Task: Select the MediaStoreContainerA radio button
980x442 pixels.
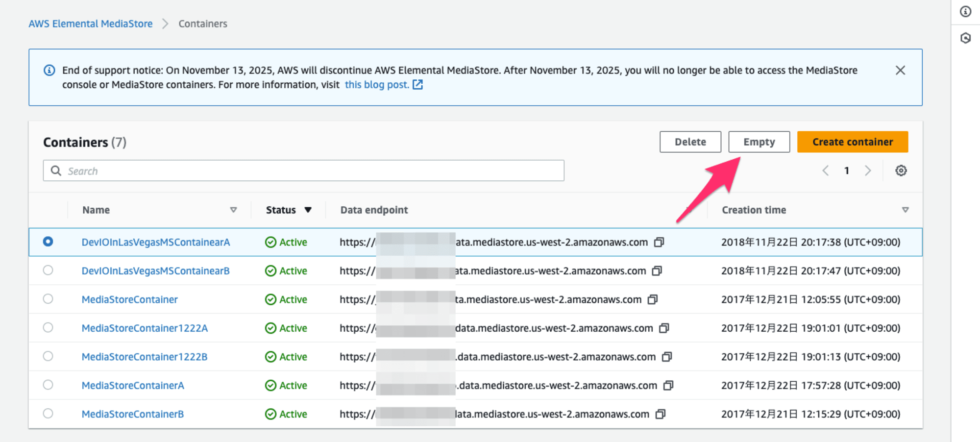Action: point(48,385)
